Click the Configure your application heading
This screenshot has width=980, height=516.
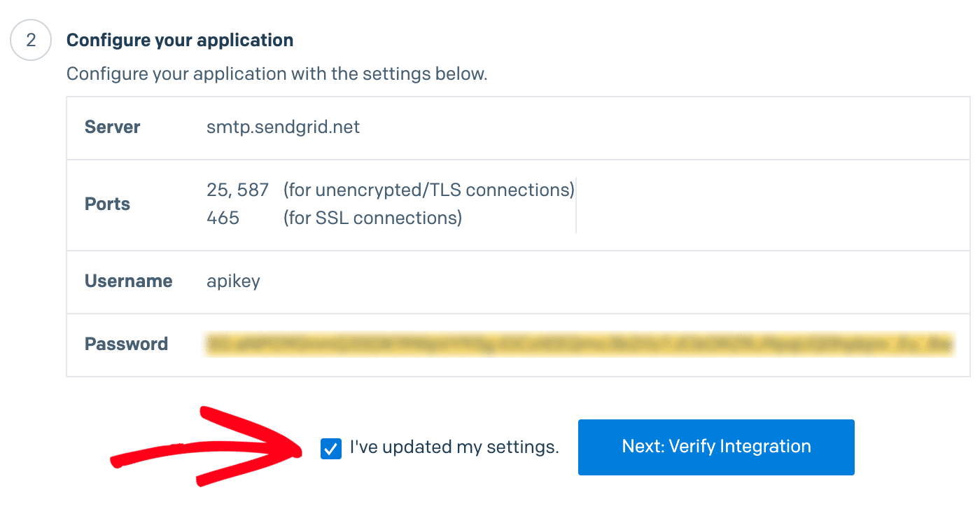point(180,40)
